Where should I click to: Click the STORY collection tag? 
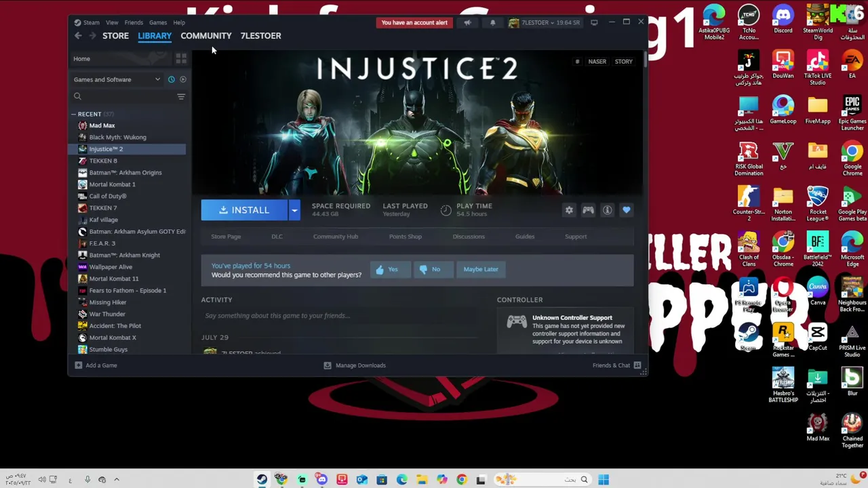pyautogui.click(x=624, y=62)
